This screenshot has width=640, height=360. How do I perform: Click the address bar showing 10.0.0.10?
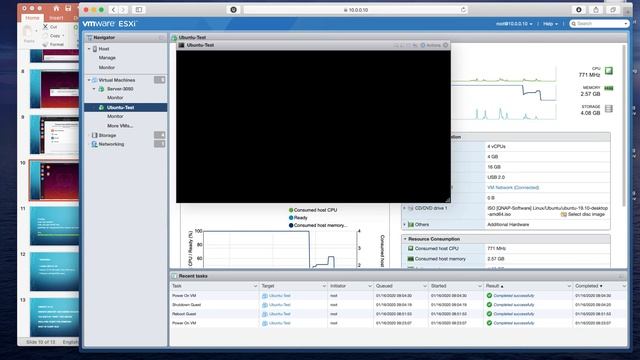[356, 9]
